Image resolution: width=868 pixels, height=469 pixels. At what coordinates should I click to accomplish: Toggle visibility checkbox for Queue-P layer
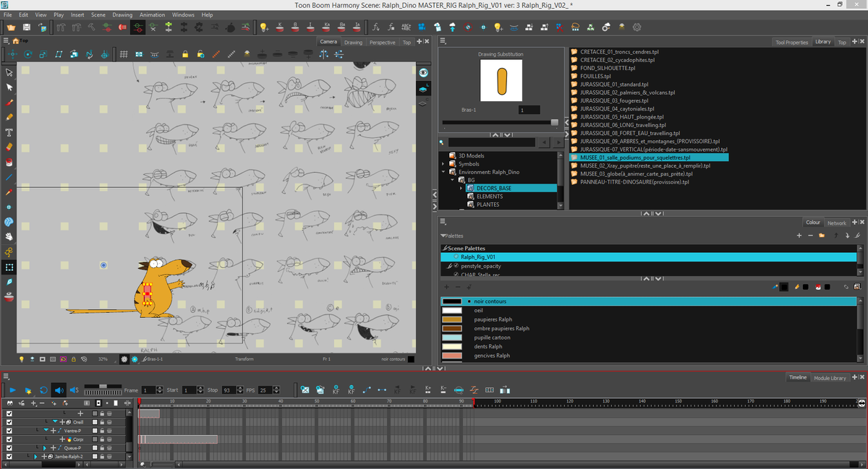[x=9, y=448]
